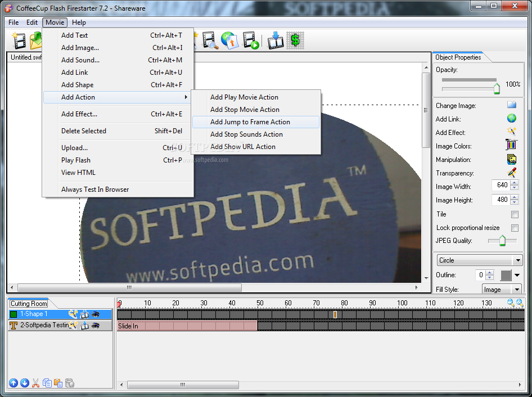The image size is (532, 397).
Task: Choose Always Test In Browser option
Action: coord(119,190)
